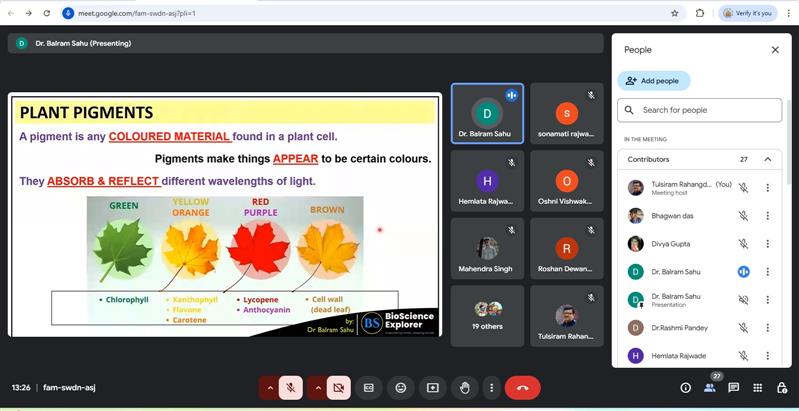This screenshot has height=411, width=799.
Task: Select Hemlata Rajwade video tile
Action: [487, 181]
